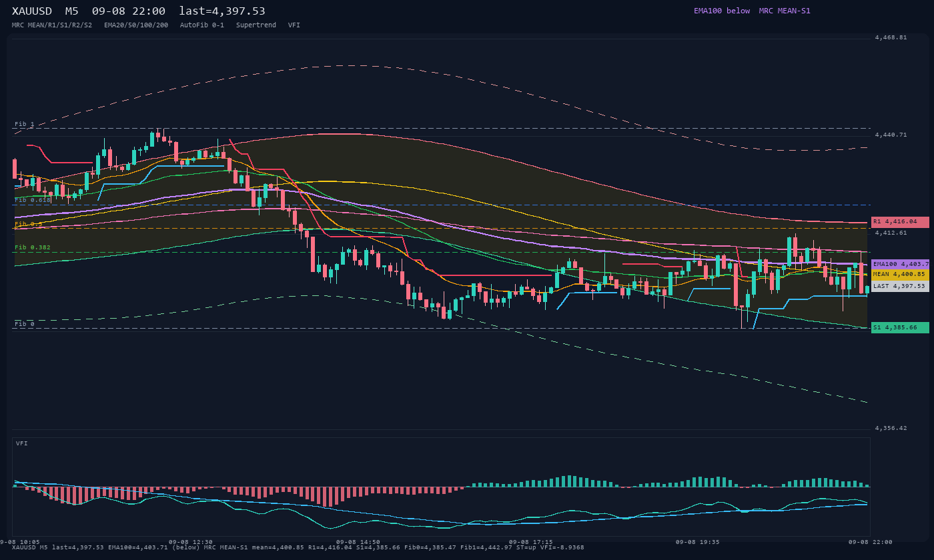The image size is (934, 560).
Task: Click the Fib 0.382 level label
Action: [33, 247]
